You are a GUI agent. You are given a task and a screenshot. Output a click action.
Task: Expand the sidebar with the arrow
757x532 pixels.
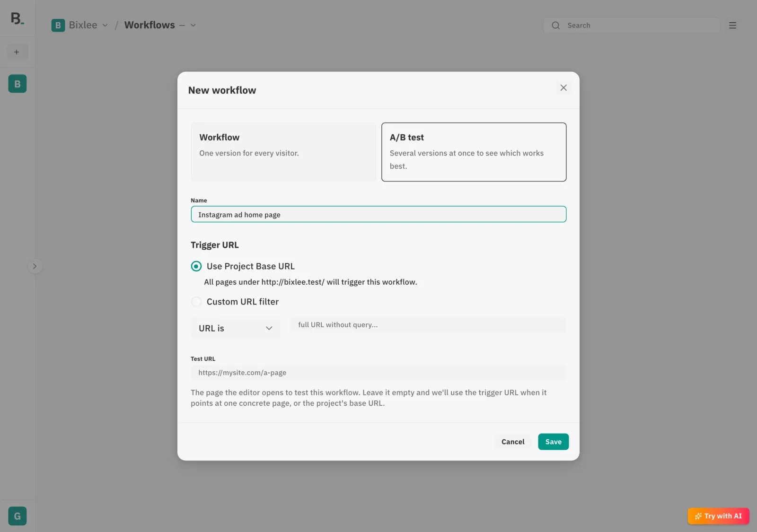[35, 266]
